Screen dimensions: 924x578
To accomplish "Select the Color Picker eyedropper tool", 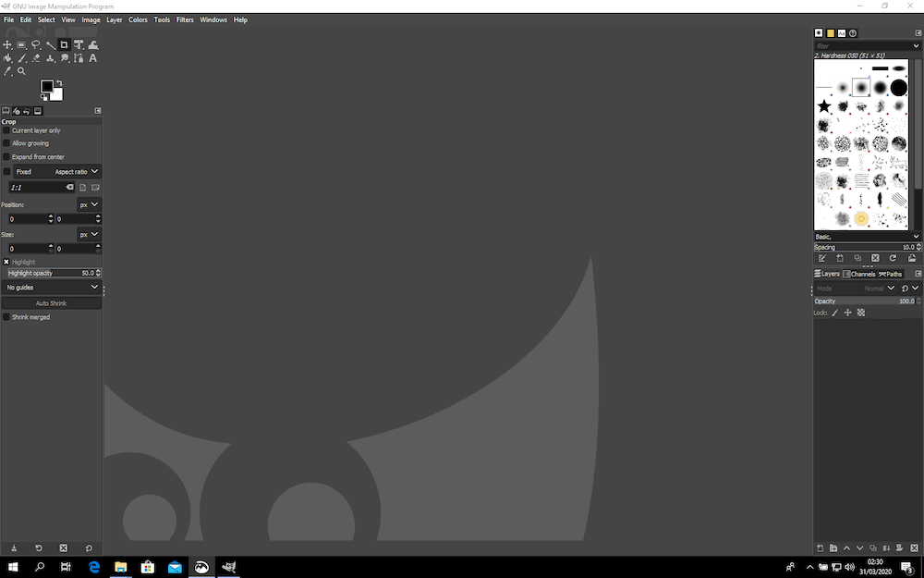I will (x=7, y=71).
